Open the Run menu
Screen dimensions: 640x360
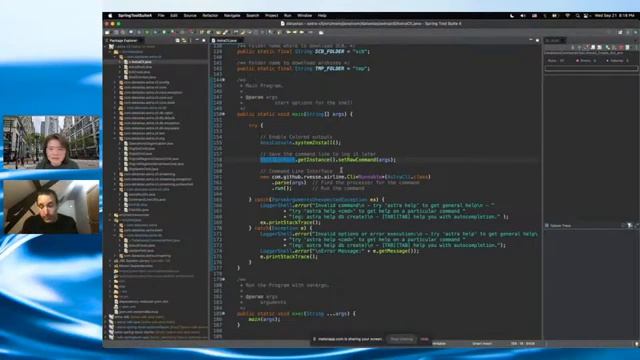pos(288,16)
